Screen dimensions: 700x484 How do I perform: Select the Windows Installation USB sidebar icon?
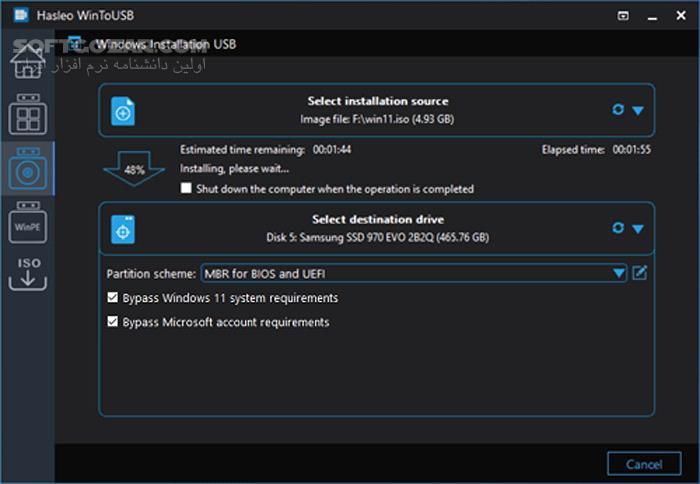[28, 169]
